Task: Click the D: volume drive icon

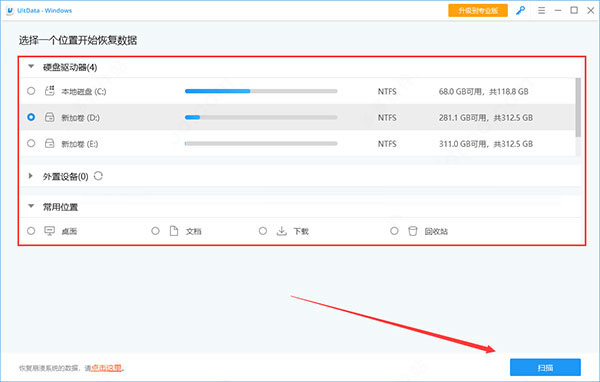Action: 50,117
